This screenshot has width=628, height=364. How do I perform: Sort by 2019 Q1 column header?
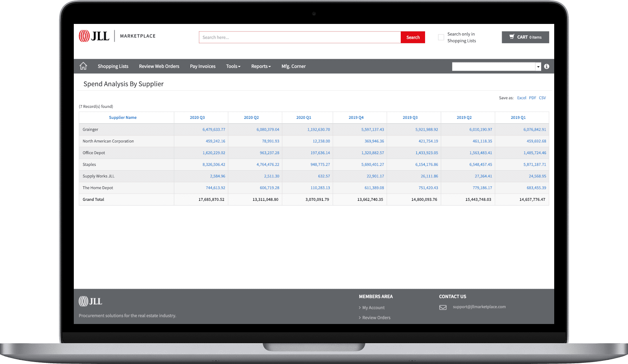tap(518, 118)
